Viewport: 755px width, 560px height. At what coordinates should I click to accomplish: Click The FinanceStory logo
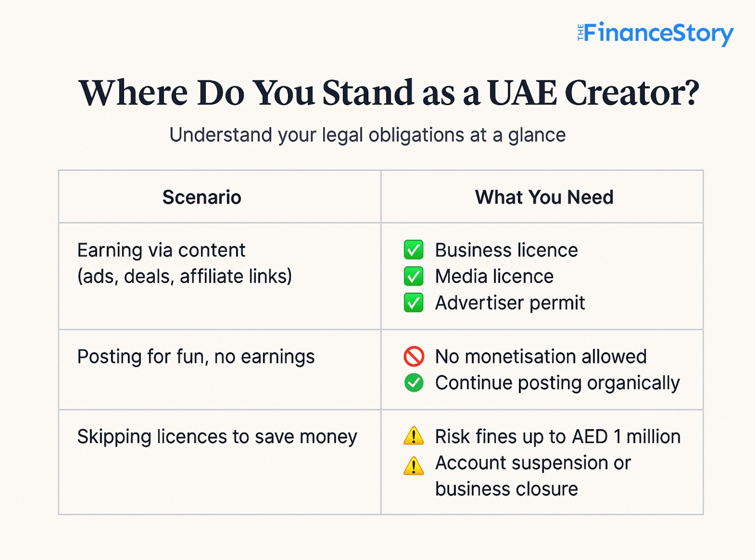[x=655, y=33]
